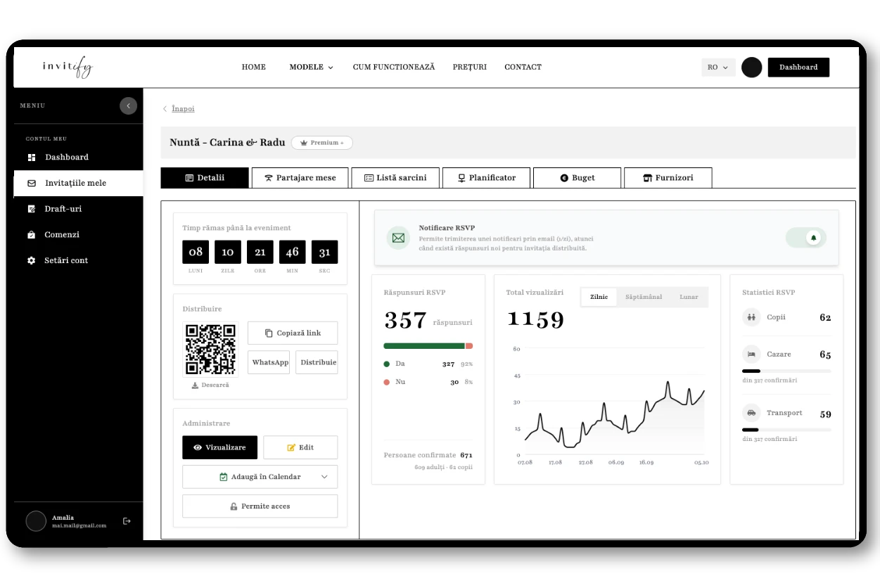
Task: Expand the MODELE navigation dropdown
Action: [311, 67]
